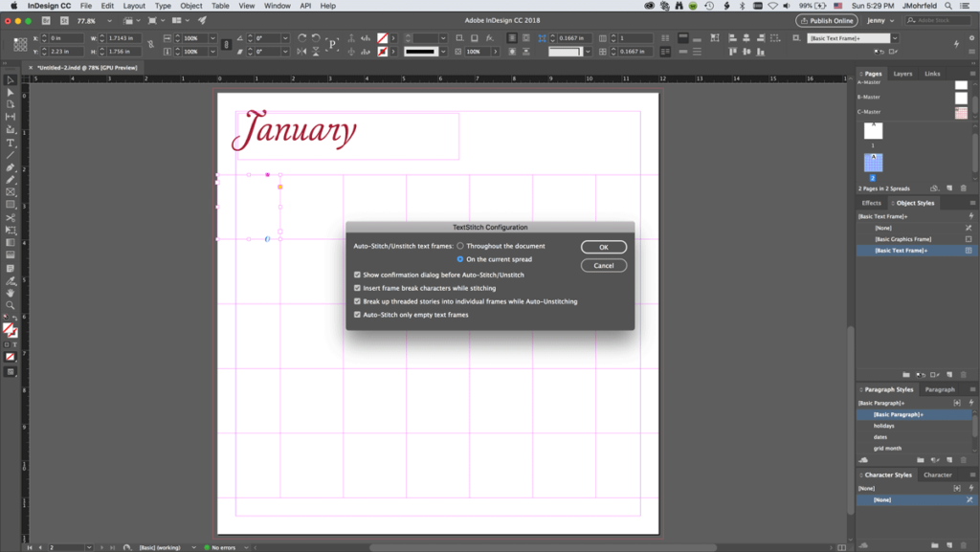Open the Basic Text Frame style dropdown
980x552 pixels.
[x=895, y=38]
